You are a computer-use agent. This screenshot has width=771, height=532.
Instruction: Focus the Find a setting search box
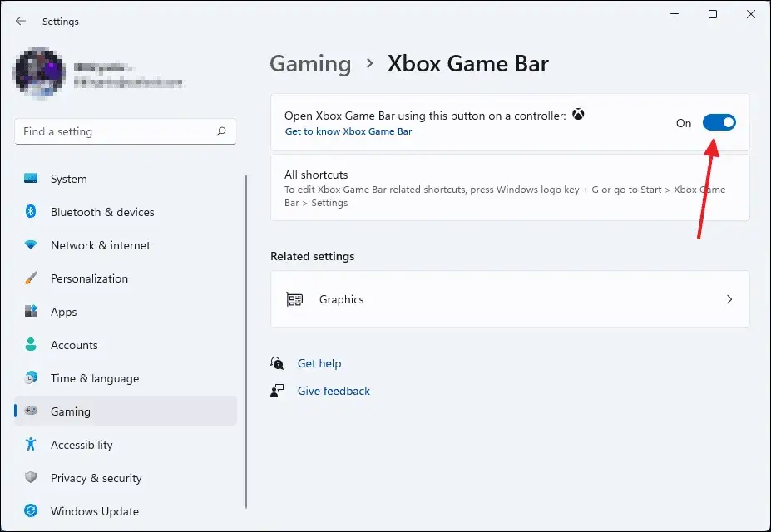coord(126,131)
